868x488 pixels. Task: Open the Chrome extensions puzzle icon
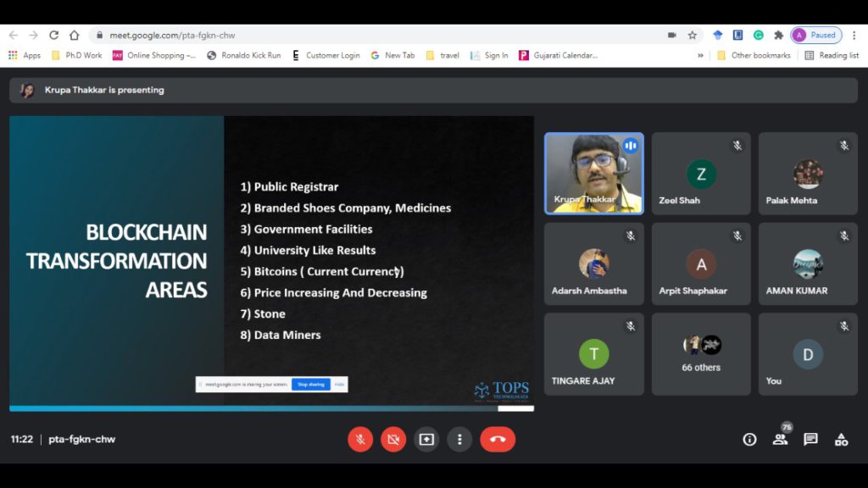tap(778, 36)
